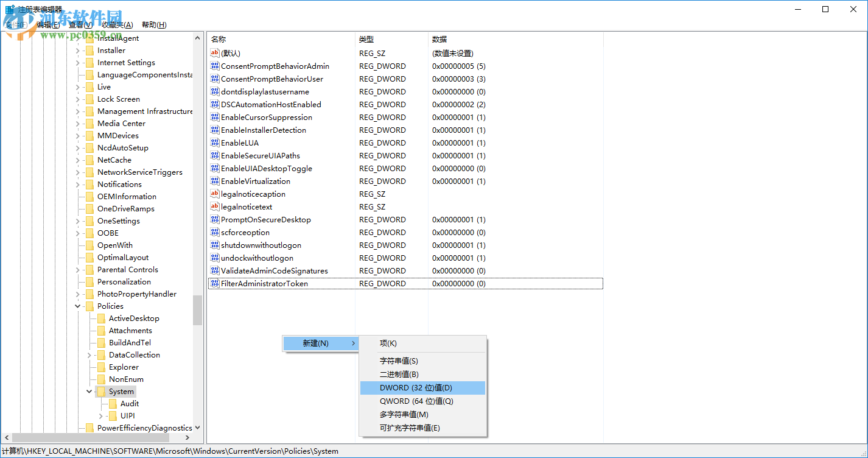The width and height of the screenshot is (868, 458).
Task: Click the UIPI folder icon
Action: pyautogui.click(x=113, y=415)
